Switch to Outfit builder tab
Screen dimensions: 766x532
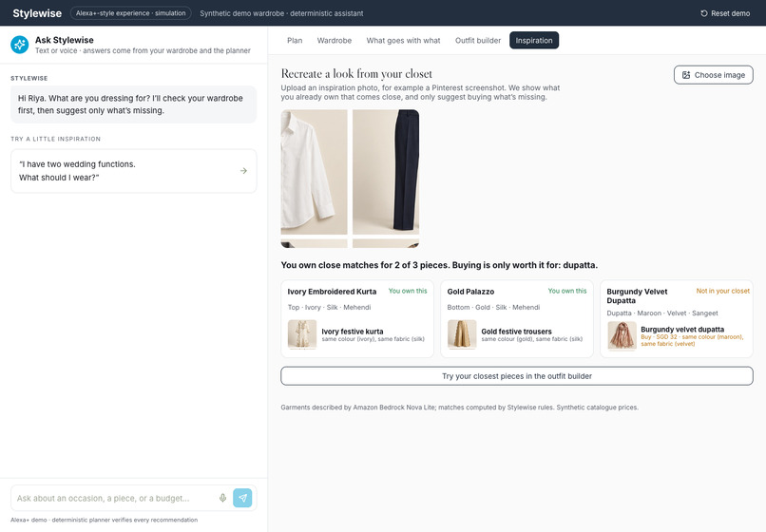tap(478, 41)
